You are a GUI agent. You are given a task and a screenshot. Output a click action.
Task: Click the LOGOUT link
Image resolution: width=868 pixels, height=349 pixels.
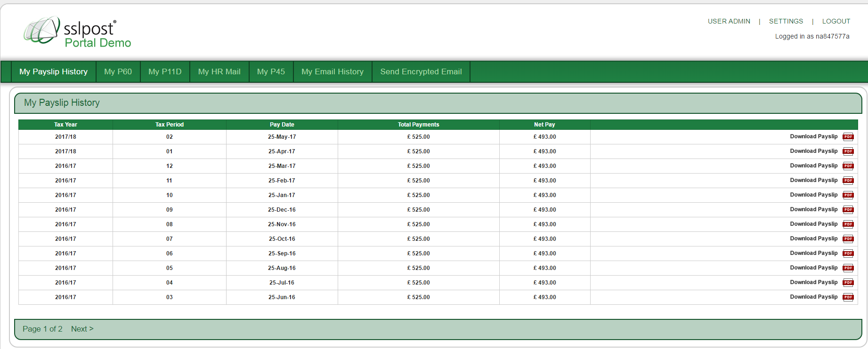point(836,21)
